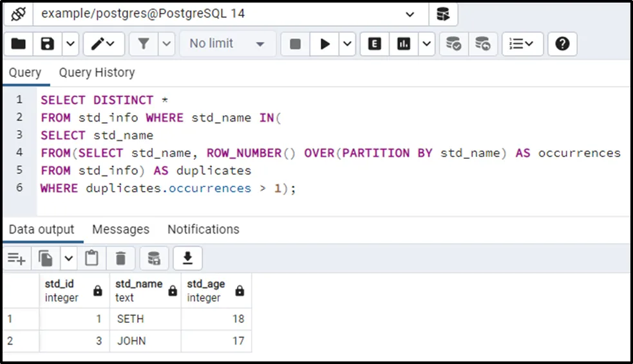
Task: Open the Notifications tab
Action: point(203,230)
